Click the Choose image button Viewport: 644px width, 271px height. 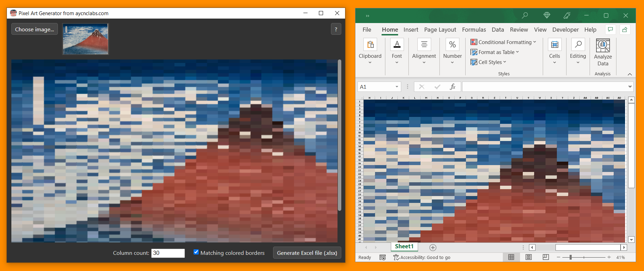[34, 29]
